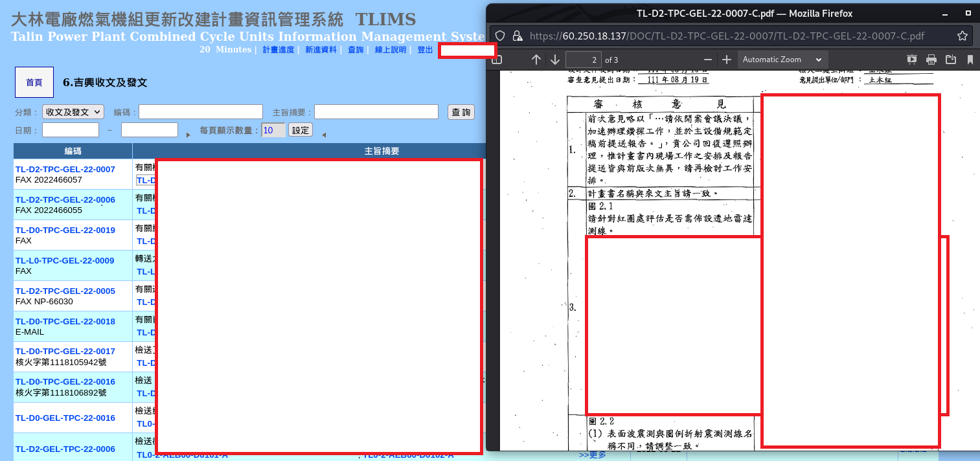Image resolution: width=980 pixels, height=461 pixels.
Task: Open document TL-D2-TPC-GEL-22-0005
Action: [65, 291]
